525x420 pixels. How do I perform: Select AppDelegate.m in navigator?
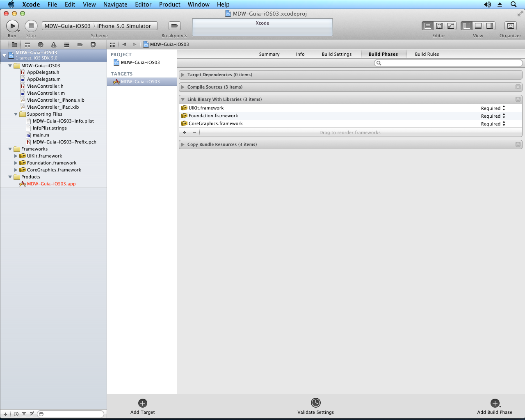click(x=44, y=80)
